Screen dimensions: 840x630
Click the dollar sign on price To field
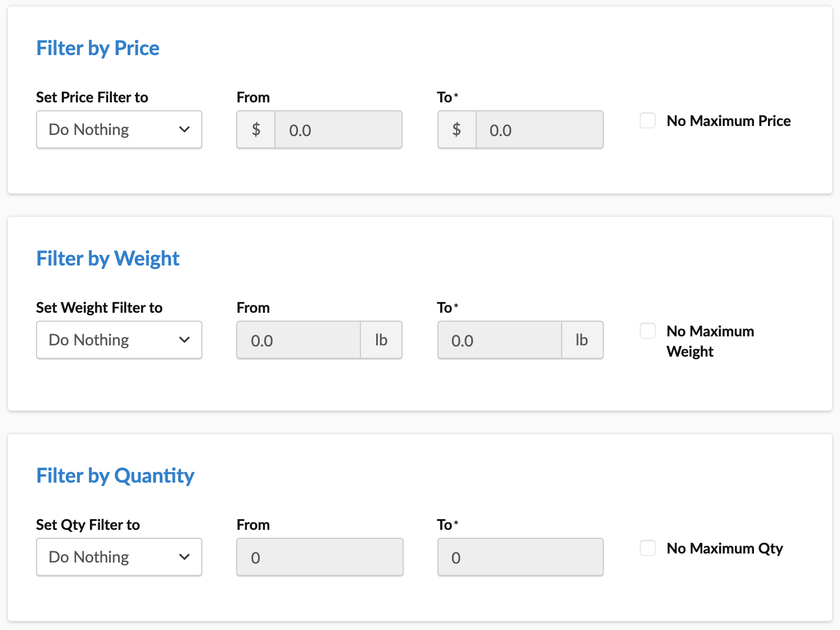pos(457,130)
